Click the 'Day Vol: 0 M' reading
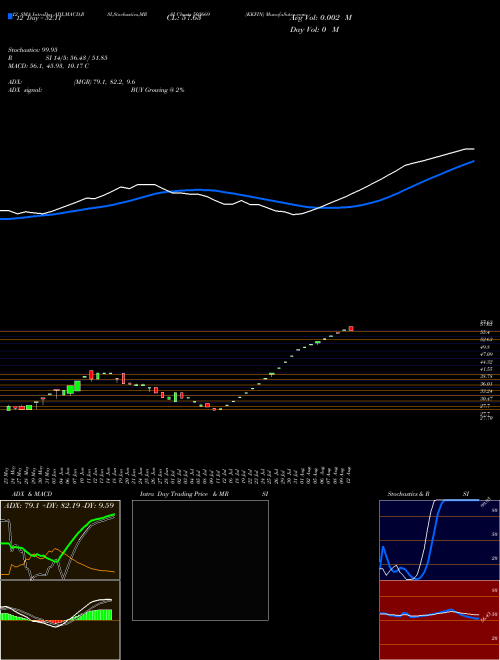The height and width of the screenshot is (660, 500). [x=314, y=29]
